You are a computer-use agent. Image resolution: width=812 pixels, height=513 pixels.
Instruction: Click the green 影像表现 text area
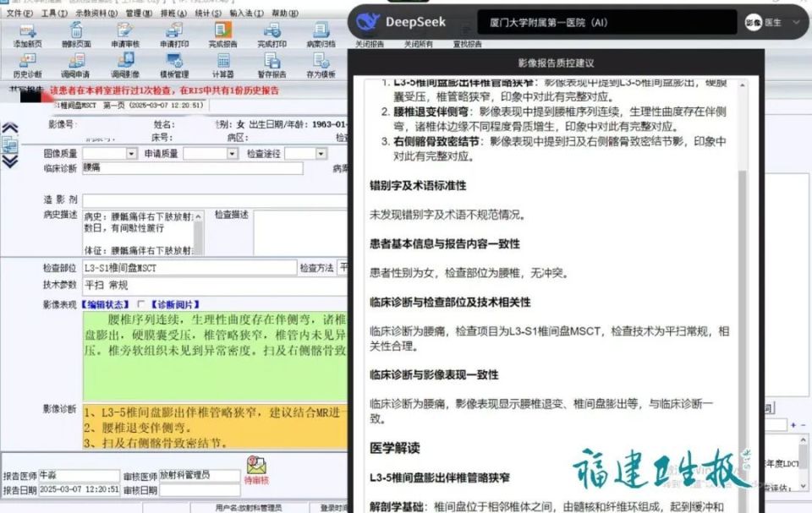tap(215, 356)
